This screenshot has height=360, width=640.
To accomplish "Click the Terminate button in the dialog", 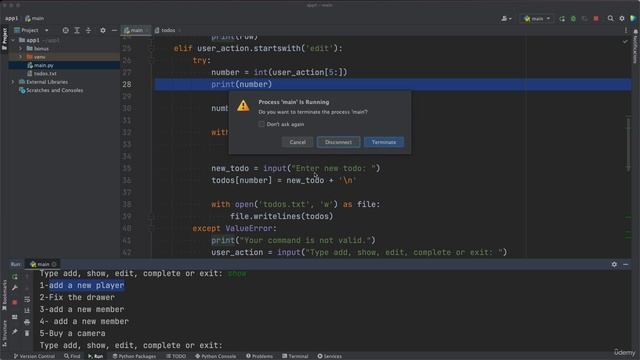I will [384, 142].
